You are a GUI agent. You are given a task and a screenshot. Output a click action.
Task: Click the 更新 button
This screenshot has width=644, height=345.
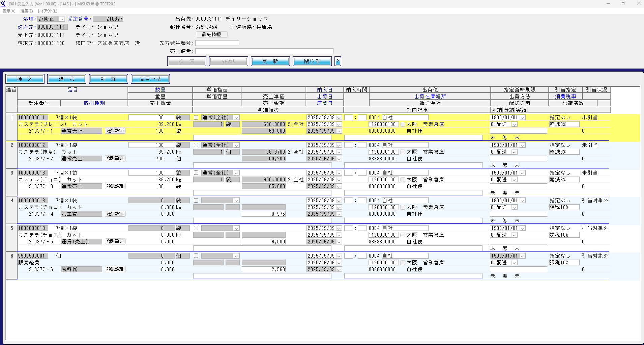270,61
